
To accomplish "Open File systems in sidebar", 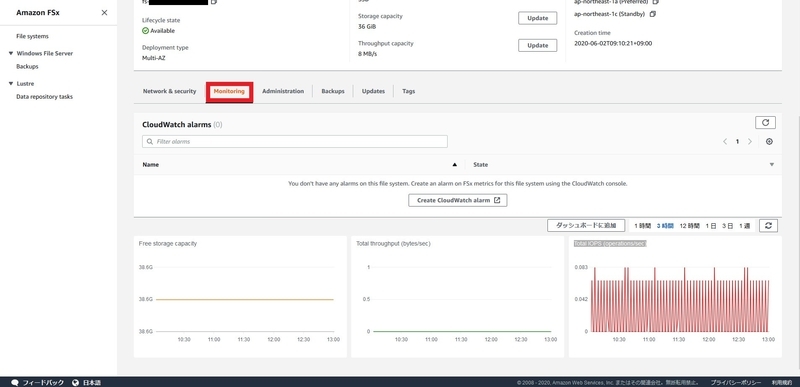I will pyautogui.click(x=32, y=36).
